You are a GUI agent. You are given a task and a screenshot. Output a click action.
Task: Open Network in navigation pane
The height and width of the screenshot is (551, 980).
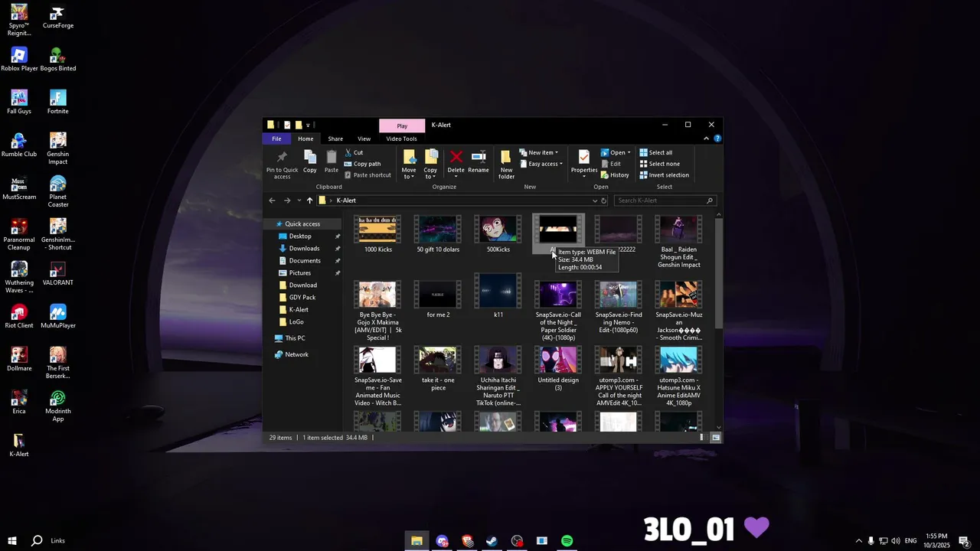296,354
